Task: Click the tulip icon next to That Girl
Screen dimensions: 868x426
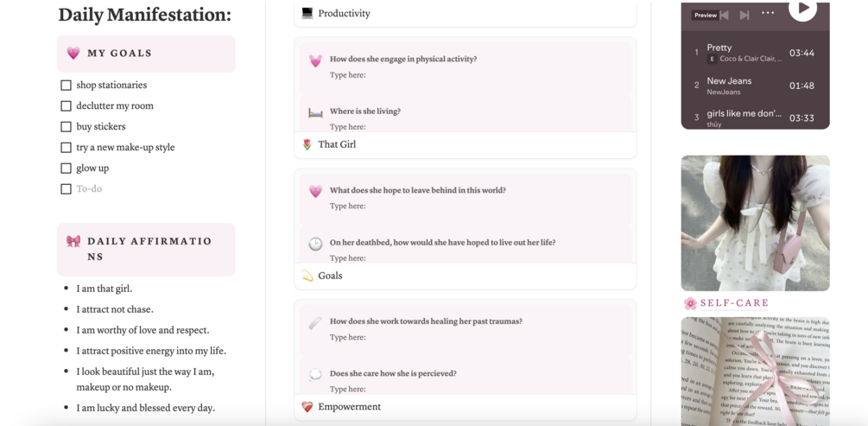Action: click(307, 144)
